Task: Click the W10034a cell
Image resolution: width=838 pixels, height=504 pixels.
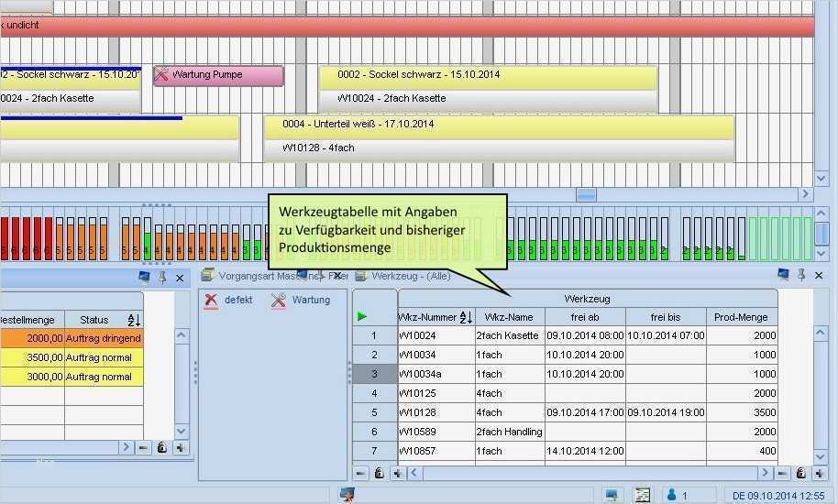Action: tap(436, 374)
